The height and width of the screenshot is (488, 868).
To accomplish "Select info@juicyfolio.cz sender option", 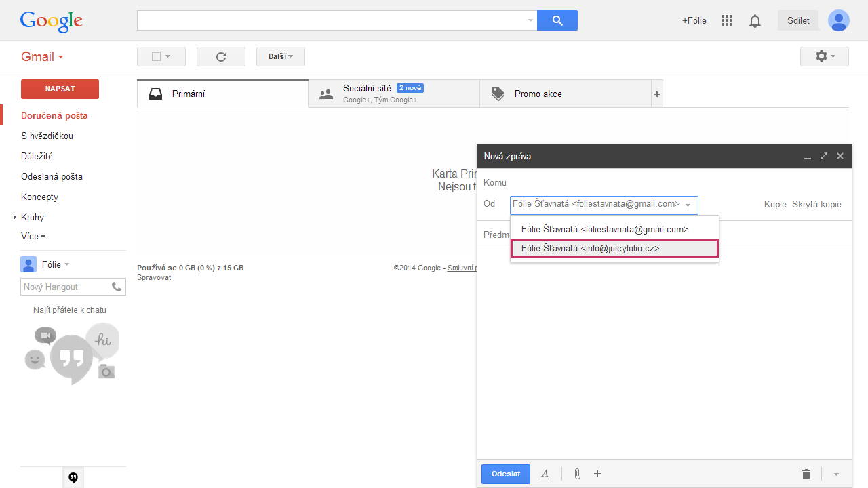I will tap(614, 249).
